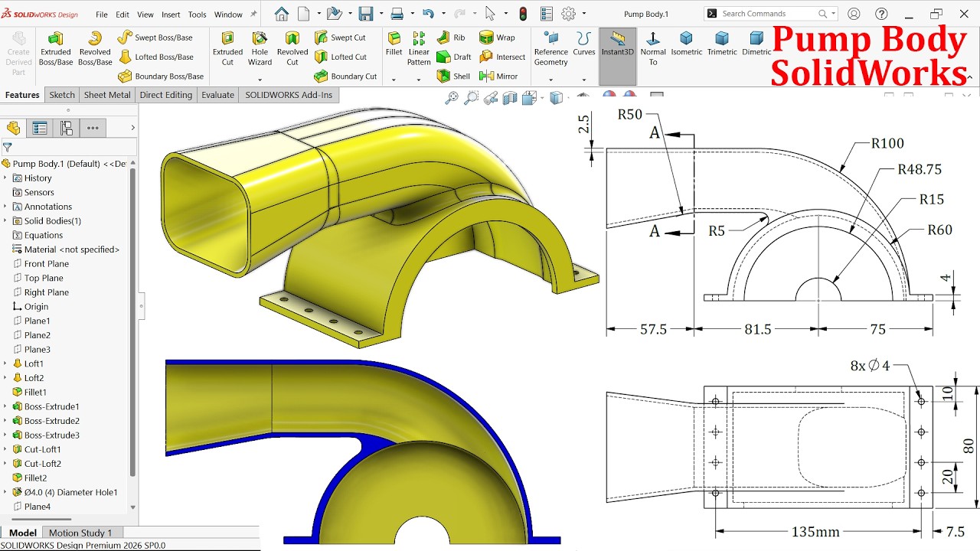This screenshot has height=551, width=980.
Task: Select the Mirror tool
Action: click(x=498, y=77)
